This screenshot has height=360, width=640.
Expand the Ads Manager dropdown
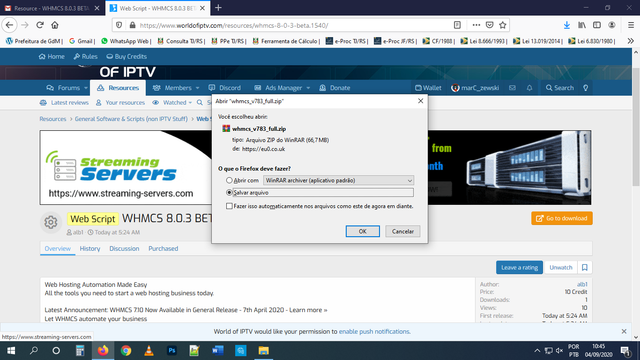click(x=308, y=88)
